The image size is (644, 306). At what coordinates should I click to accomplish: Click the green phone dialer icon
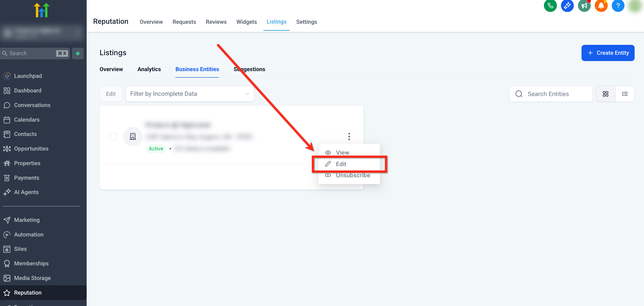550,6
